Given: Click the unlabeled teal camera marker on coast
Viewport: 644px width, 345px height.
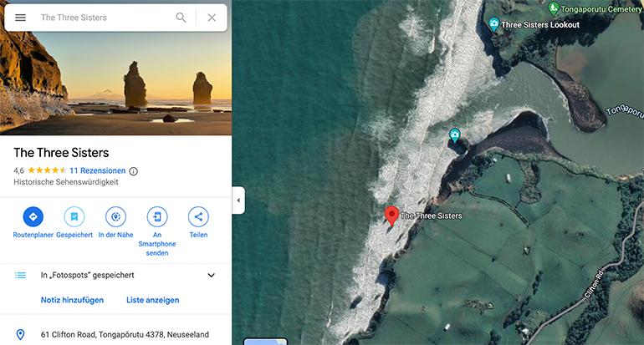Looking at the screenshot, I should coord(454,135).
